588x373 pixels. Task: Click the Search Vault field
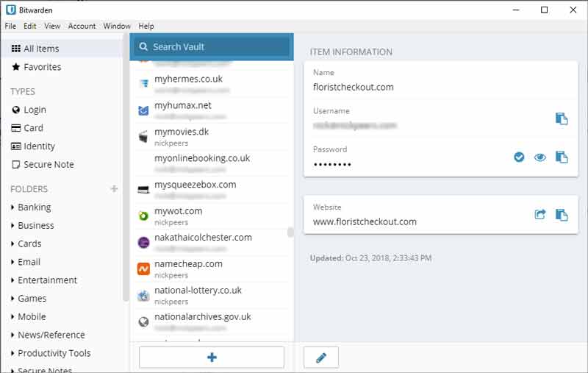[212, 47]
